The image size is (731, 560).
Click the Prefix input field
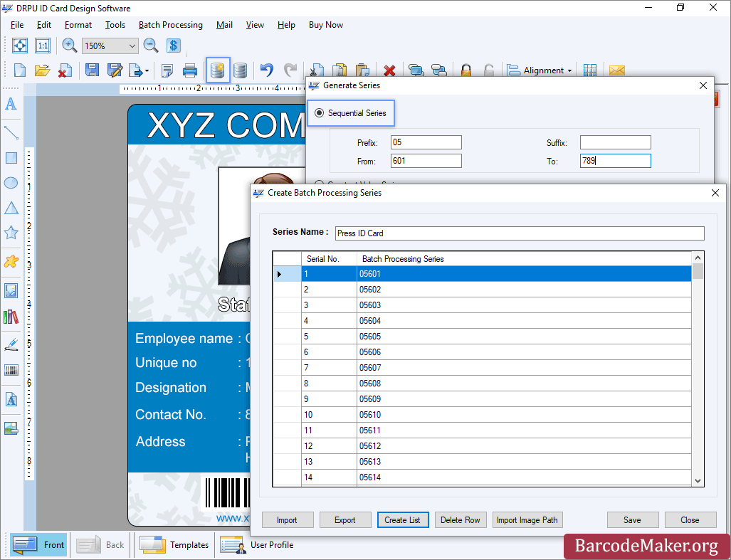click(426, 142)
